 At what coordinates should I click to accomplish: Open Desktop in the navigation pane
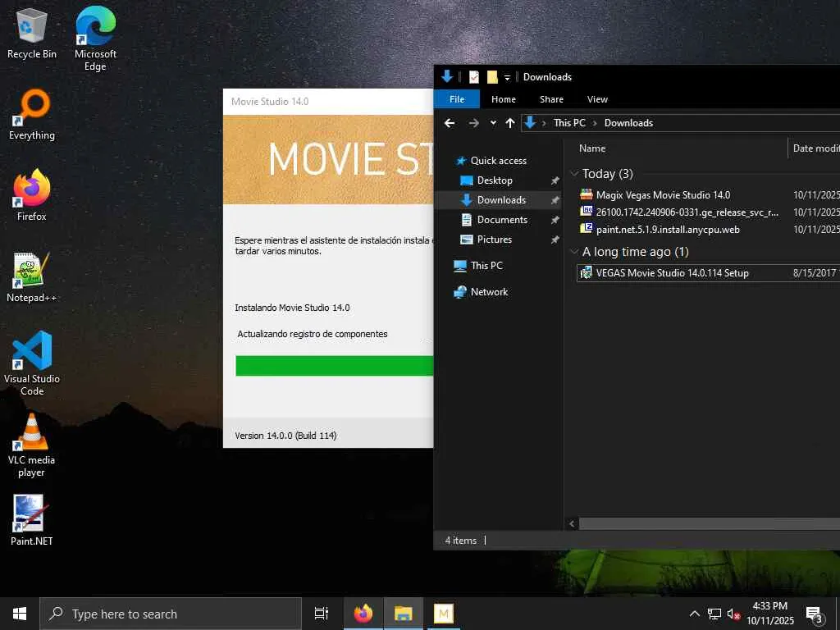click(x=495, y=180)
